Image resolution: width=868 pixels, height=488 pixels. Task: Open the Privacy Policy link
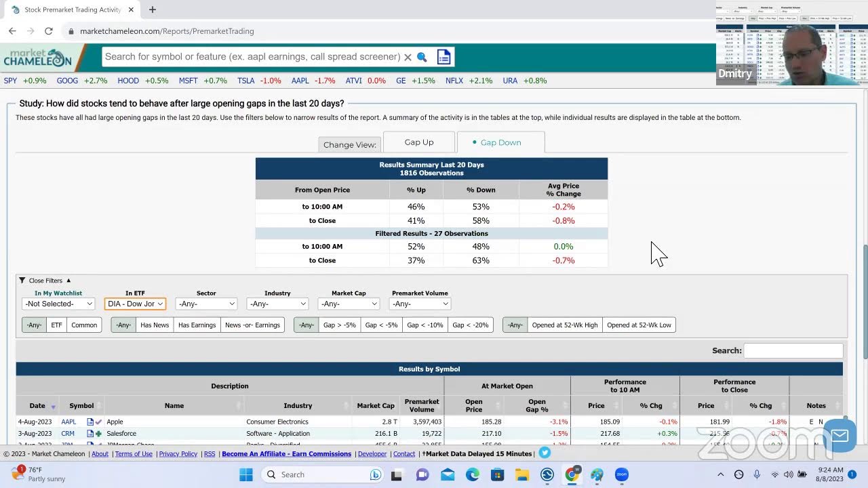click(178, 454)
